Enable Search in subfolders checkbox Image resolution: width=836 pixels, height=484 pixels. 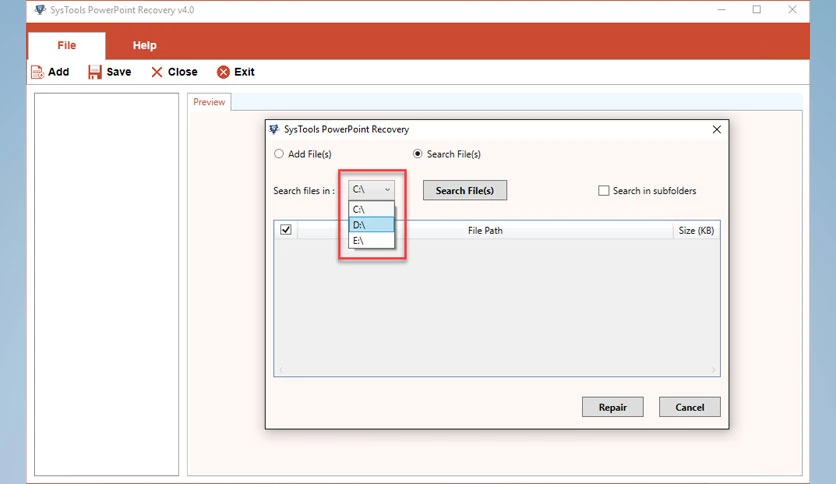(604, 191)
